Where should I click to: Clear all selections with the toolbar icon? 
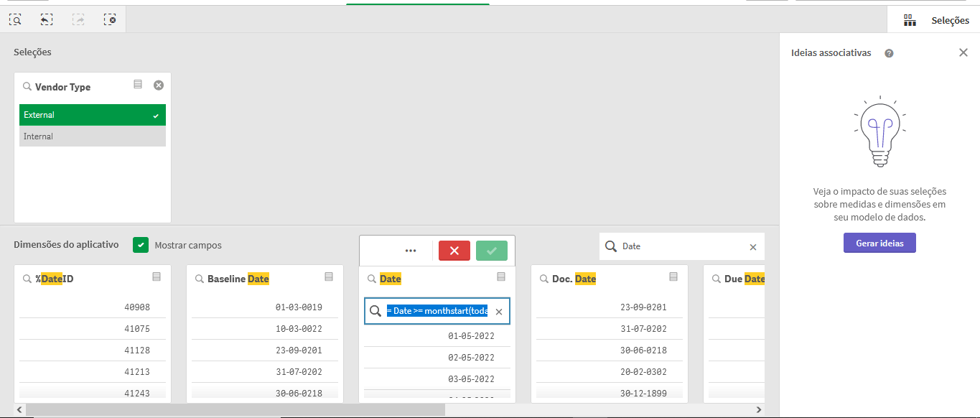coord(109,19)
